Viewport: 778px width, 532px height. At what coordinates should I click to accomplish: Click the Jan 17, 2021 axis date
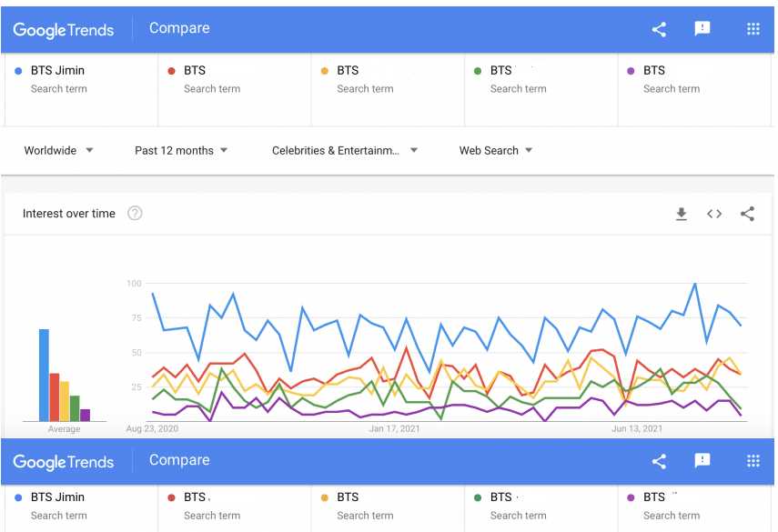(x=394, y=428)
